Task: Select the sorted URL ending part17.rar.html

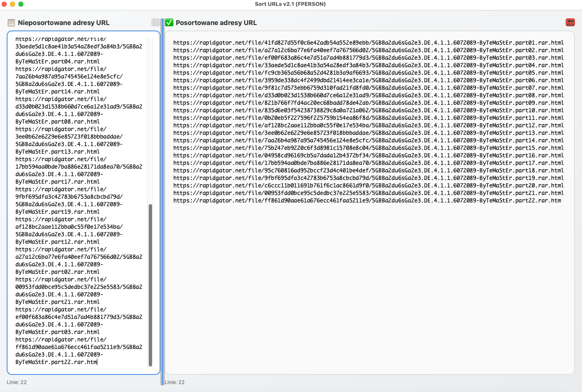Action: coord(369,163)
